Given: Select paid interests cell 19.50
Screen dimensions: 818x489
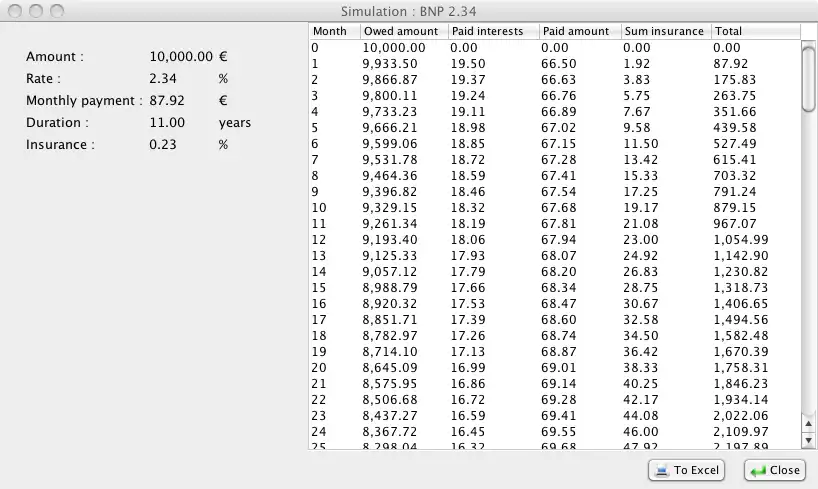Looking at the screenshot, I should (468, 64).
